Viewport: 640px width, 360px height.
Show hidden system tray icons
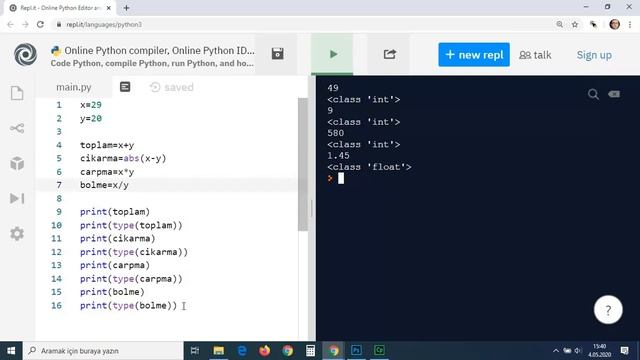pos(556,351)
